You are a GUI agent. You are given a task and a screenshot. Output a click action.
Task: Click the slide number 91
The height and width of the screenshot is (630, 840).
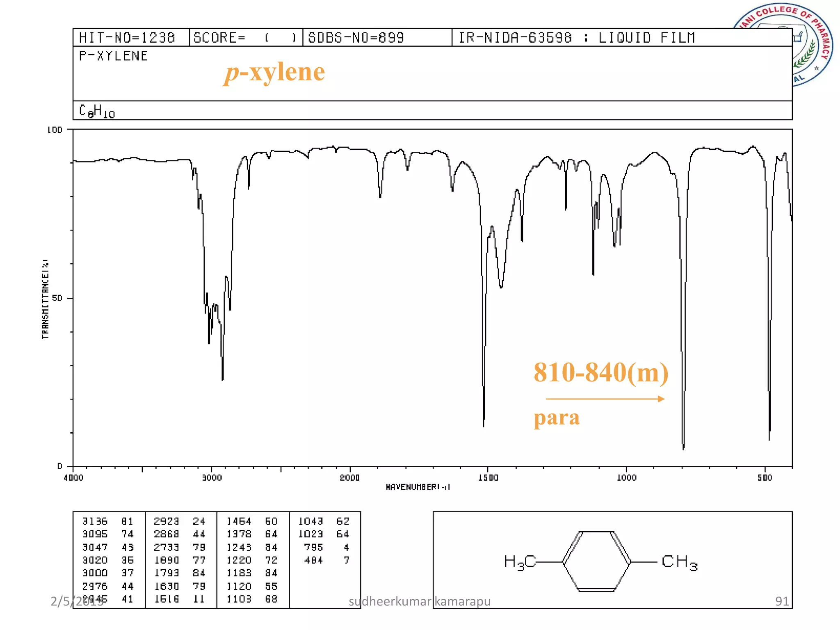coord(782,601)
